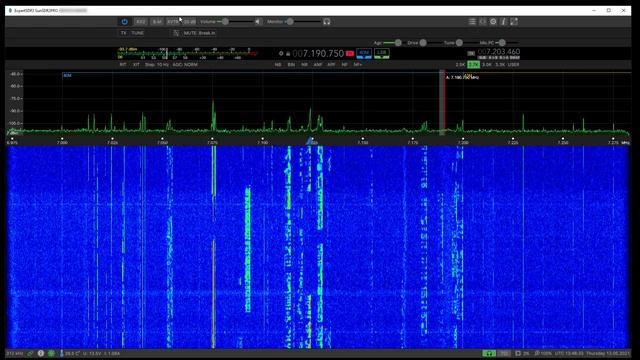Click the link icon in status bar
640x360 pixels.
tap(30, 353)
